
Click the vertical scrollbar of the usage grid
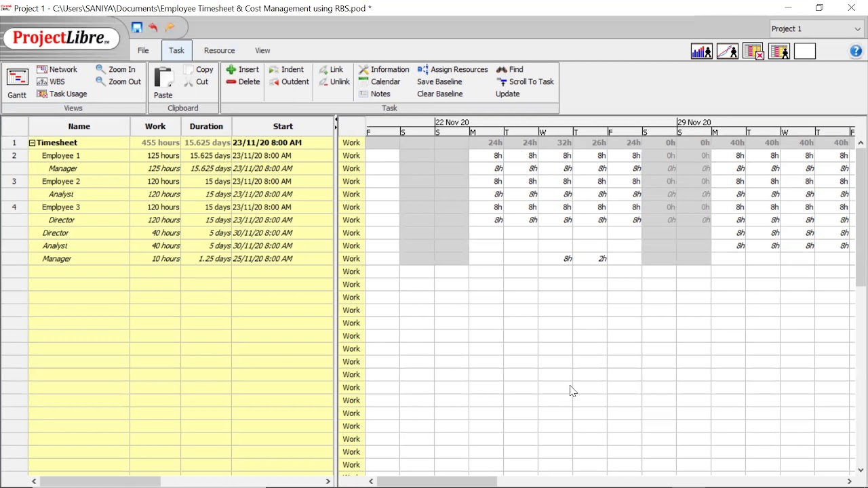click(861, 217)
